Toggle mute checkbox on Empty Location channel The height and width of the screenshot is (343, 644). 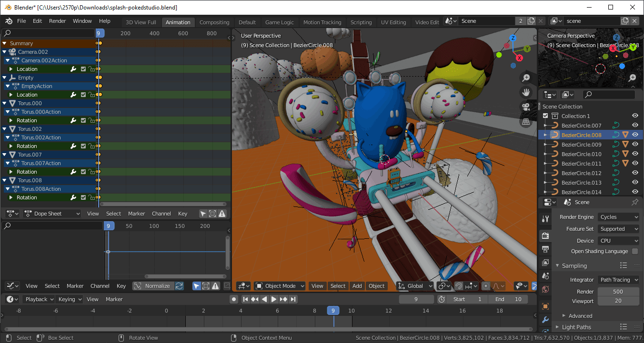coord(83,95)
